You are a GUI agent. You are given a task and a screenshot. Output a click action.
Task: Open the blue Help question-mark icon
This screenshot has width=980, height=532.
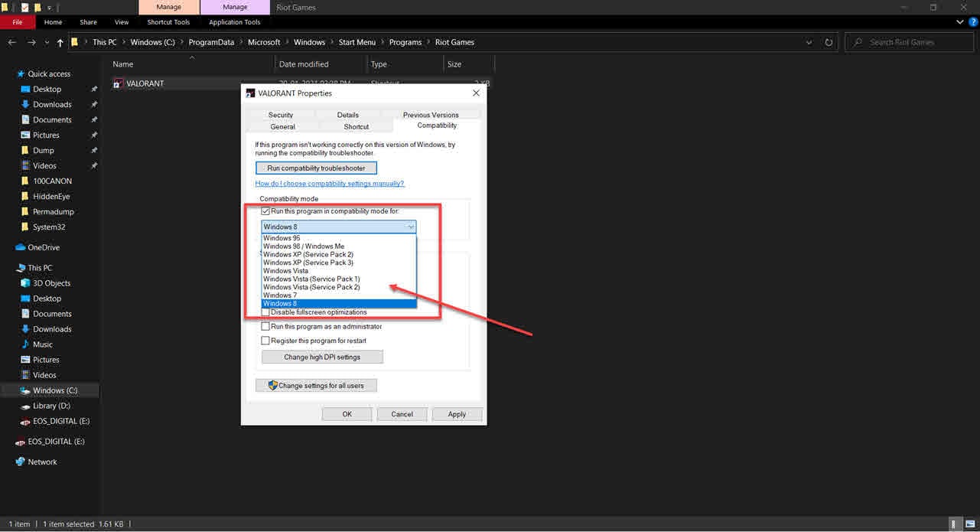point(972,22)
